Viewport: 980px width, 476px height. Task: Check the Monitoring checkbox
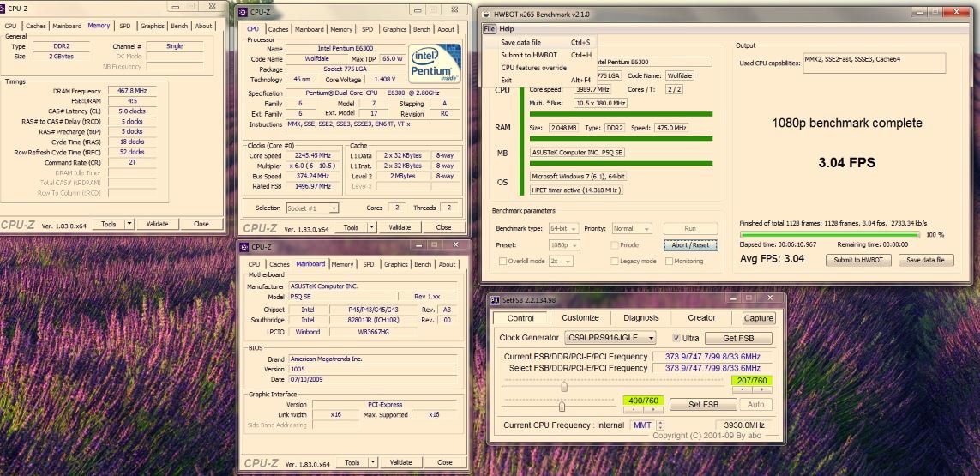[x=668, y=261]
